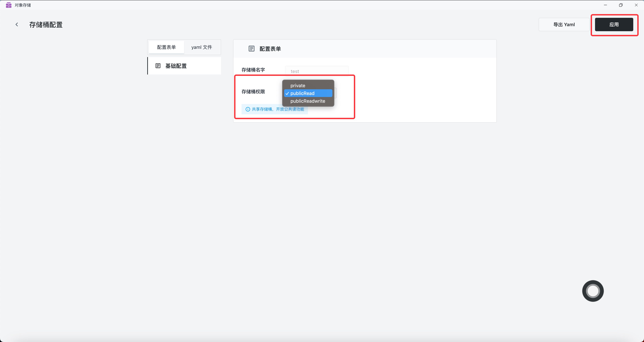Switch to the 配置表单 tab
The height and width of the screenshot is (342, 644).
pyautogui.click(x=167, y=47)
